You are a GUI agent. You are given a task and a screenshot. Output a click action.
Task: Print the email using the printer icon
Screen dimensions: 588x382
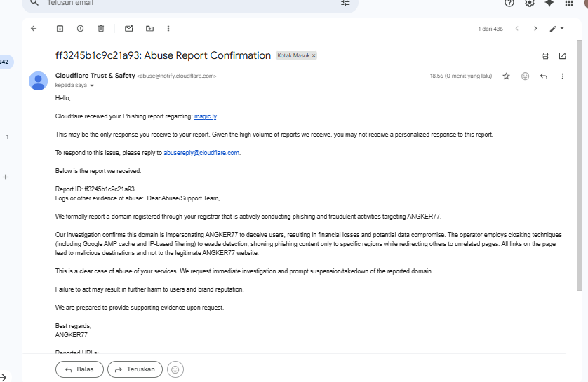(545, 56)
